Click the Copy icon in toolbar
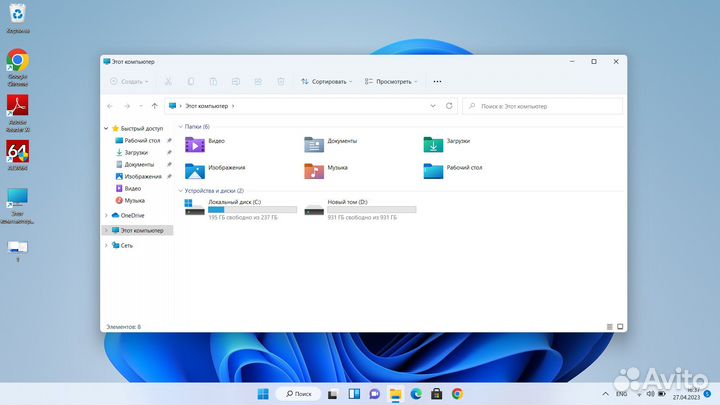Screen dimensions: 720x405 (191, 82)
